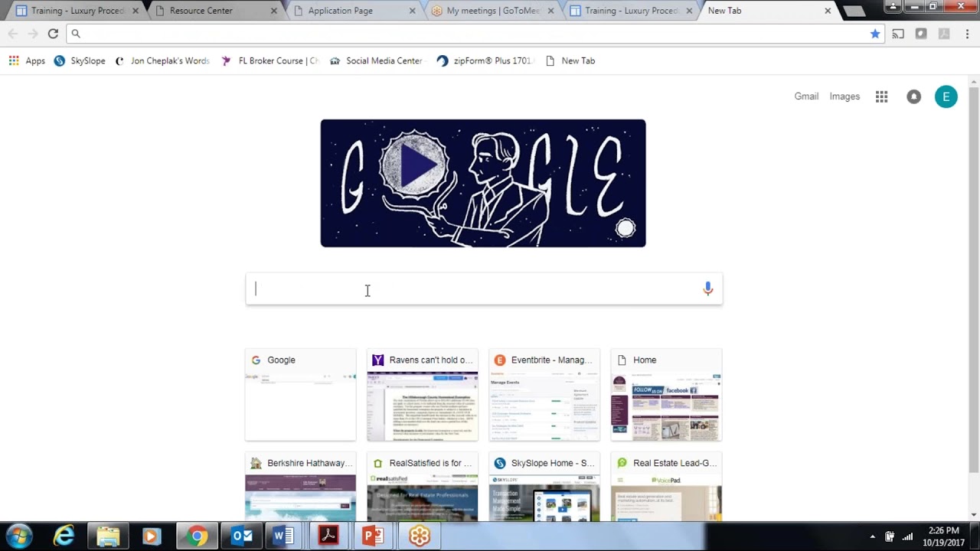Image resolution: width=980 pixels, height=551 pixels.
Task: Bookmark this page with the star icon
Action: [x=875, y=34]
